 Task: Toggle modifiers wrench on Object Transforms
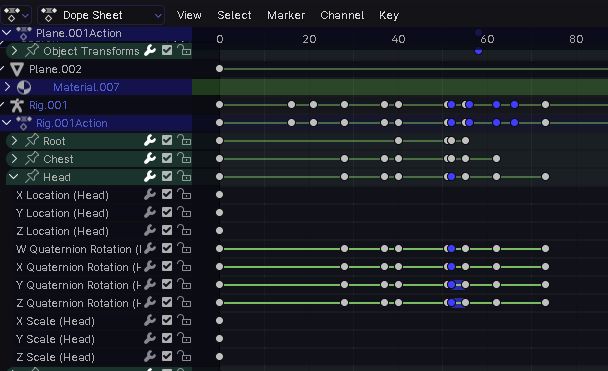click(x=150, y=50)
